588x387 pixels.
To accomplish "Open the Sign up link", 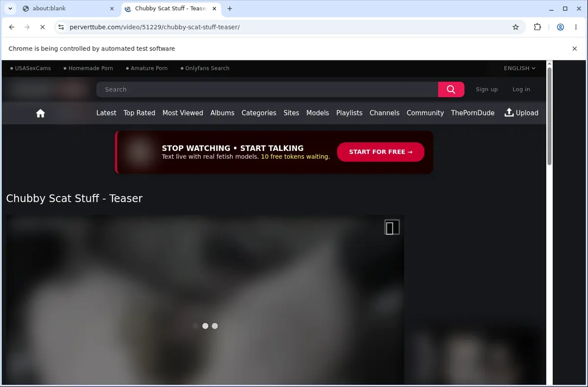I will click(x=487, y=89).
